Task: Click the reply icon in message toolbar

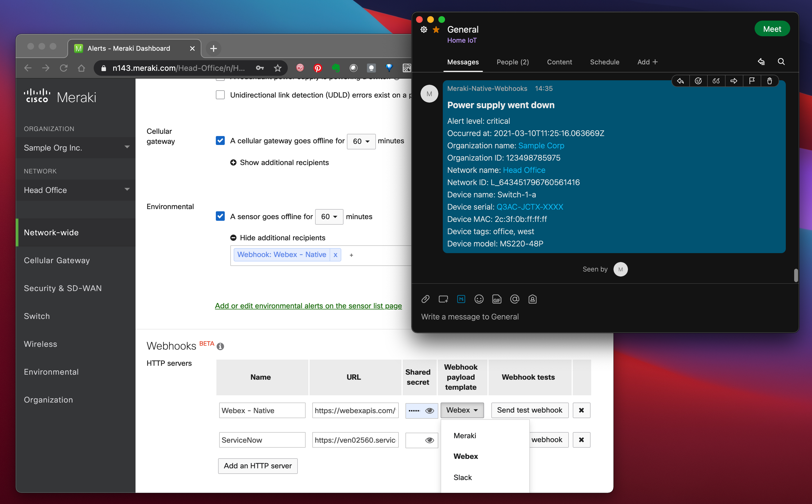Action: [x=680, y=81]
